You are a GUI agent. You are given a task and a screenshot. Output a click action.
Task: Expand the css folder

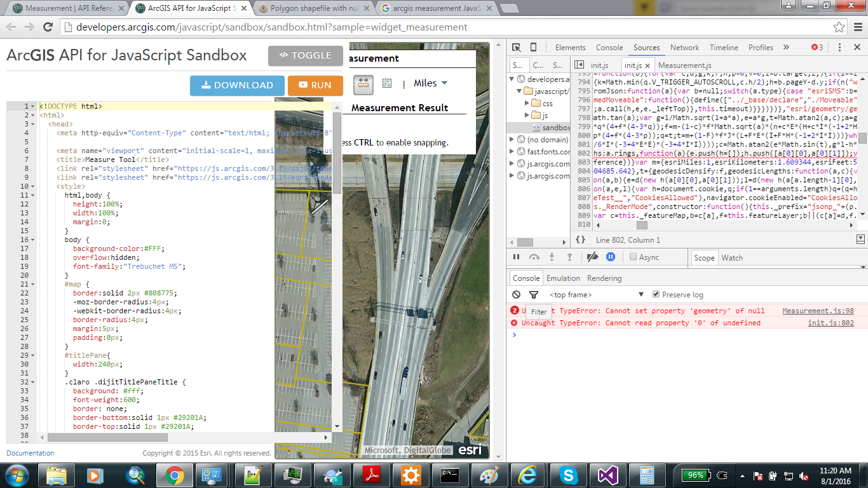[x=527, y=104]
